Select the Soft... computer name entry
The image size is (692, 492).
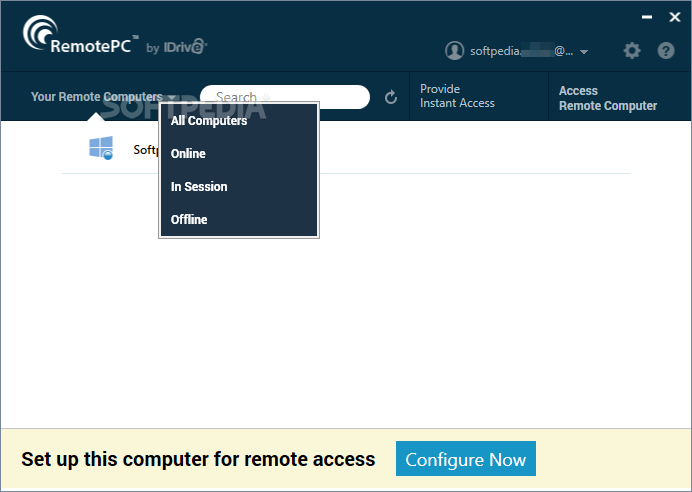pos(146,150)
